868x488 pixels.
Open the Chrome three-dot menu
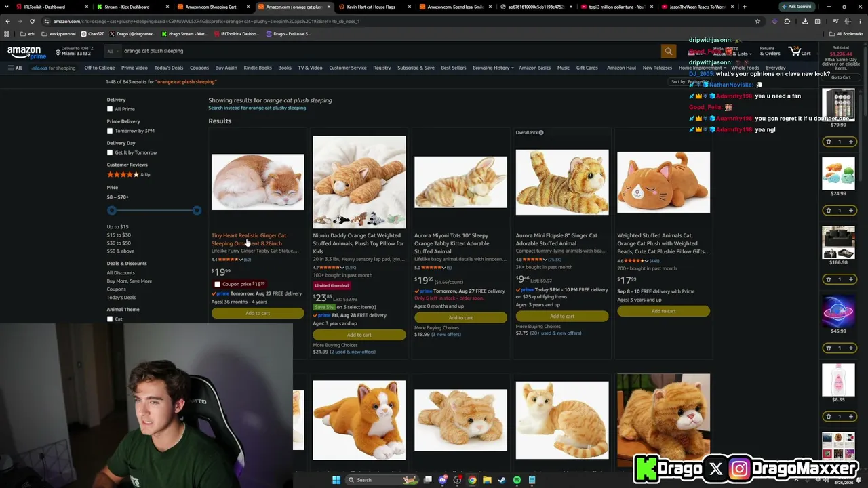(x=859, y=21)
